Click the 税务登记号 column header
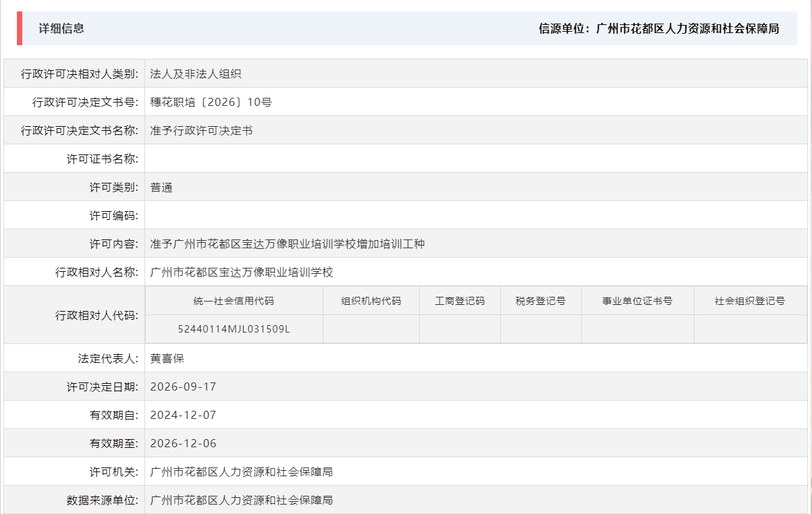Screen dimensions: 812x514 (541, 301)
